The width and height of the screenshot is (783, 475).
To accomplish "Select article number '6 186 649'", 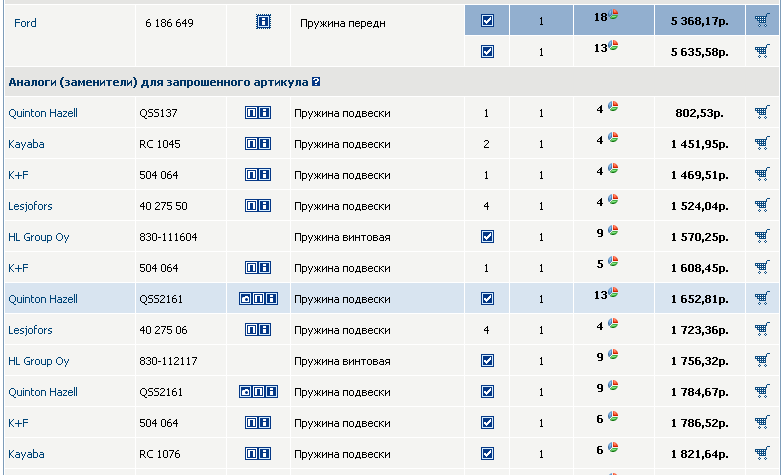I will click(x=169, y=23).
